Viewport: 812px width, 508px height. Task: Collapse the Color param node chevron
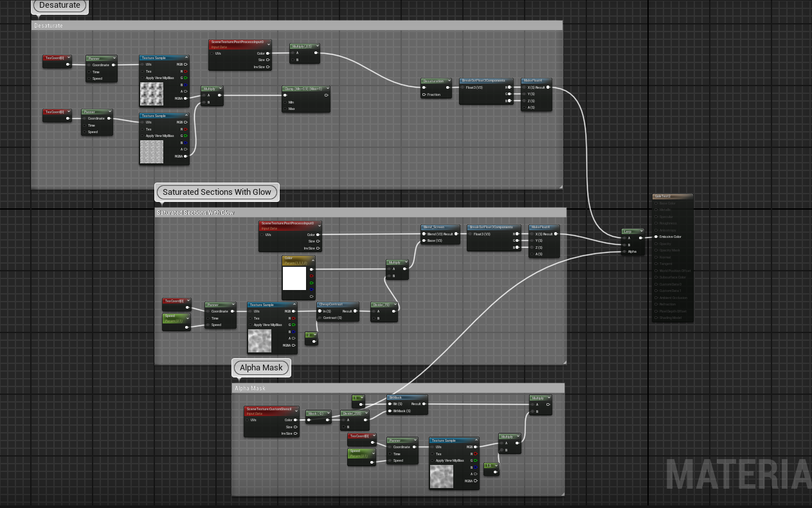[x=313, y=259]
